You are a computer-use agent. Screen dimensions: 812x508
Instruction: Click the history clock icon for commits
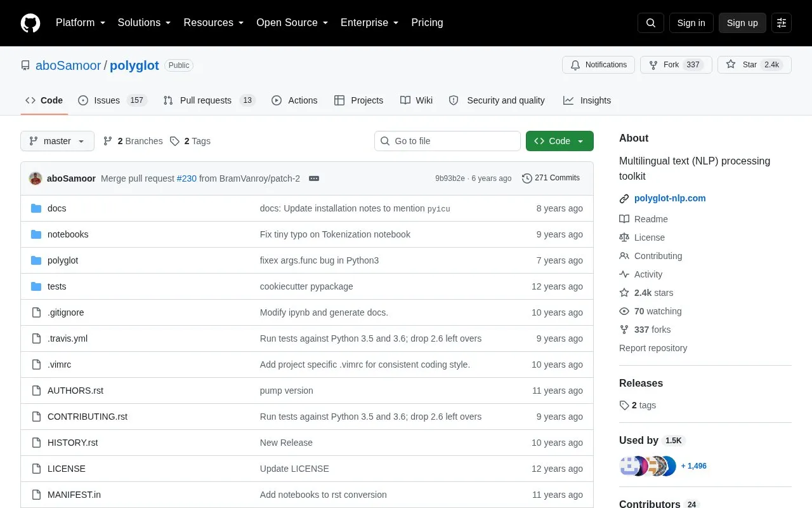click(527, 178)
